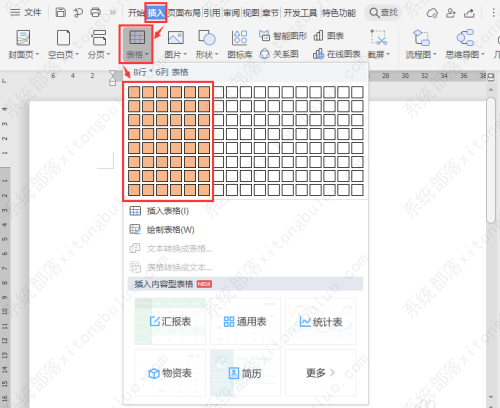Open the 形状 dropdown arrow
Viewport: 500px width, 408px height.
click(x=217, y=54)
